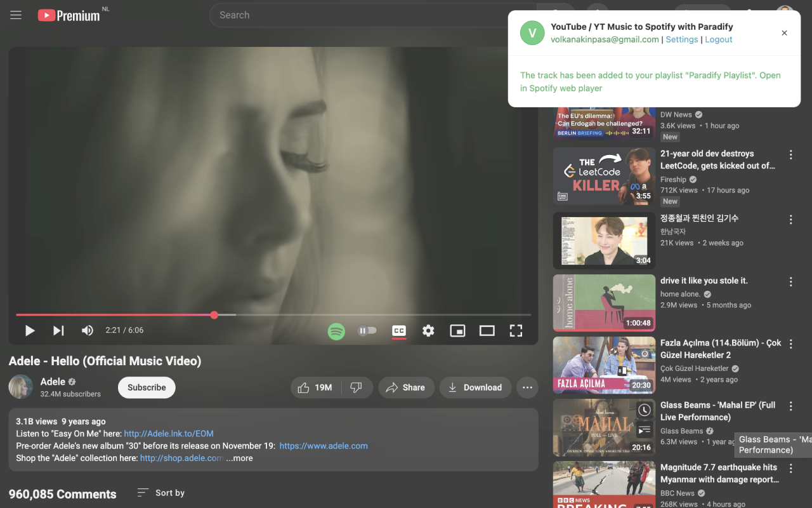
Task: Go to YouTube Premium home logo
Action: click(69, 15)
